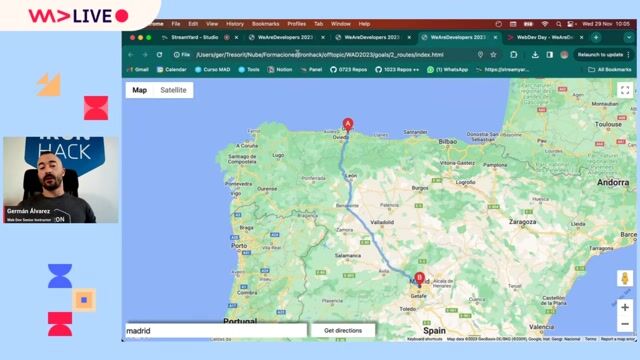Open the Extensions puzzle icon
The width and height of the screenshot is (640, 360).
[513, 55]
